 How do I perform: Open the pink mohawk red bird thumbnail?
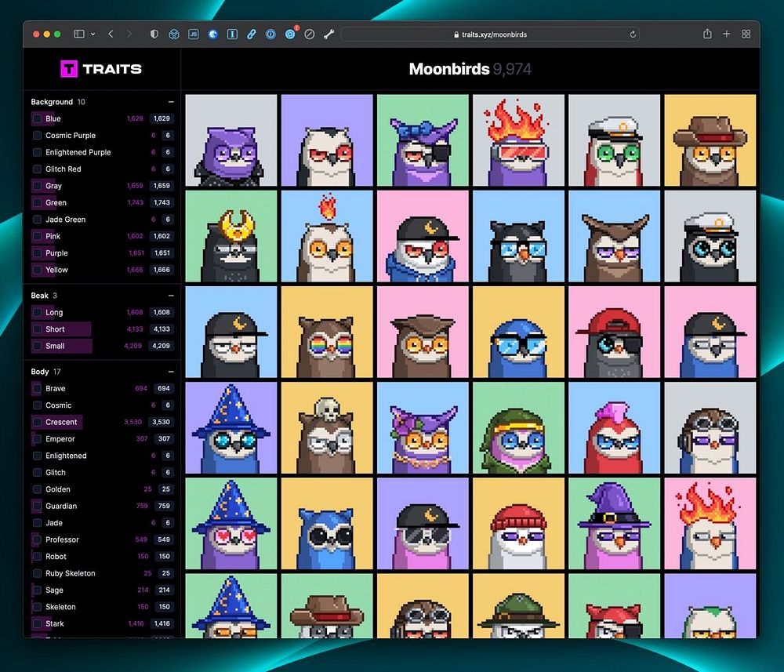615,427
